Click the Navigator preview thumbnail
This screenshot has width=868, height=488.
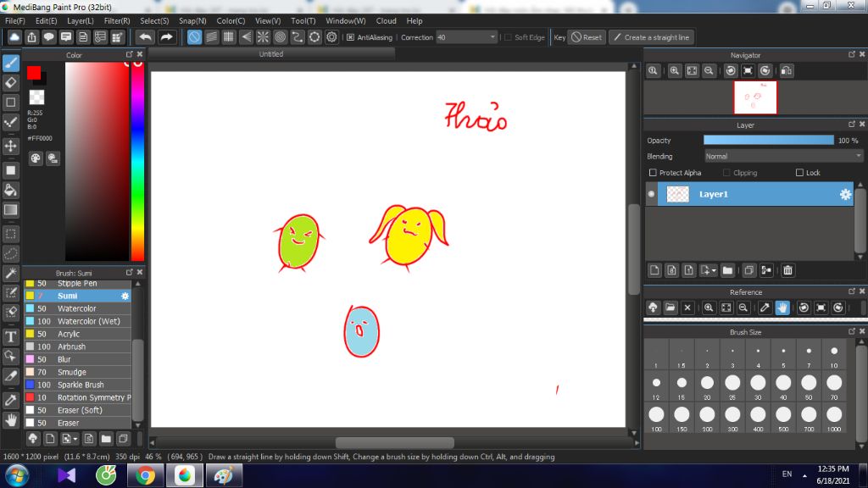(755, 97)
